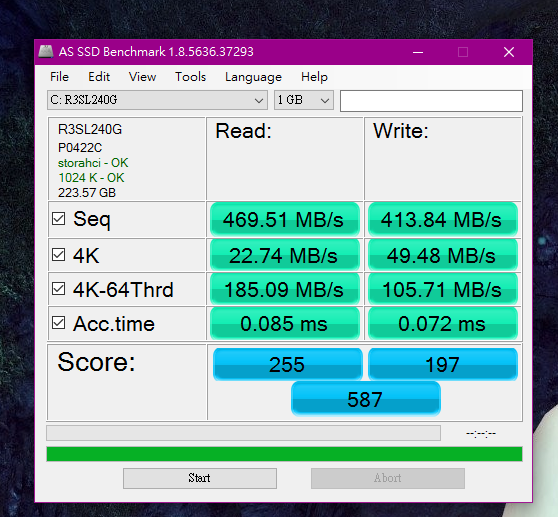Screen dimensions: 558x517
Task: Open the View menu
Action: tap(142, 77)
